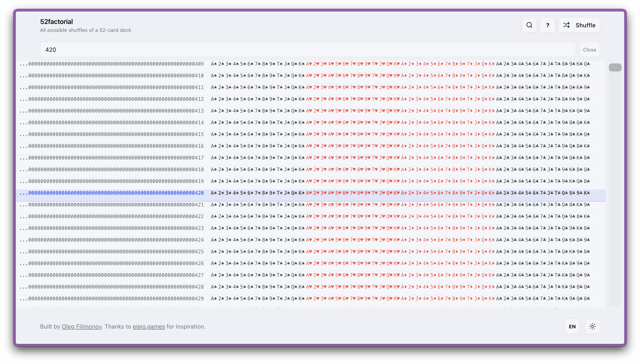Viewport: 640px width, 364px height.
Task: Open the Oleg Filimonov link
Action: tap(81, 326)
